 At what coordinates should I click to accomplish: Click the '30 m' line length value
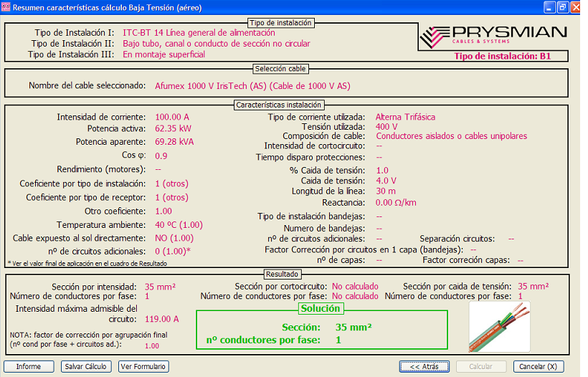coord(386,191)
